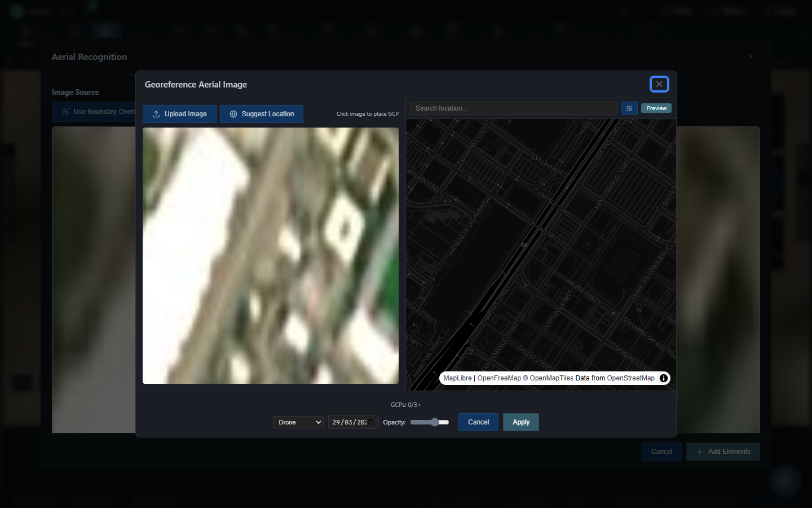This screenshot has height=508, width=812.
Task: Click the 'Aerial Recognition' panel title
Action: click(x=89, y=57)
